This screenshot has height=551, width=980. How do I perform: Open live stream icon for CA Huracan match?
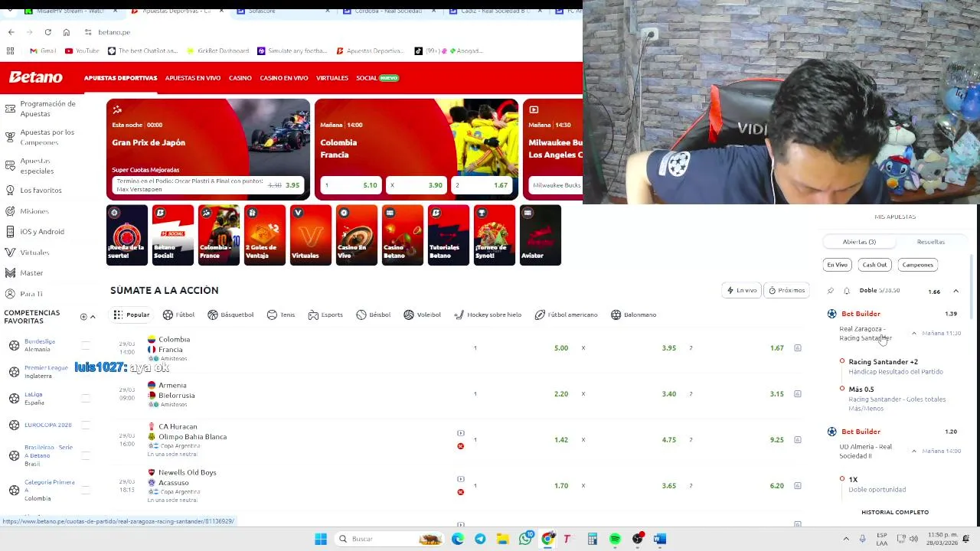(460, 433)
